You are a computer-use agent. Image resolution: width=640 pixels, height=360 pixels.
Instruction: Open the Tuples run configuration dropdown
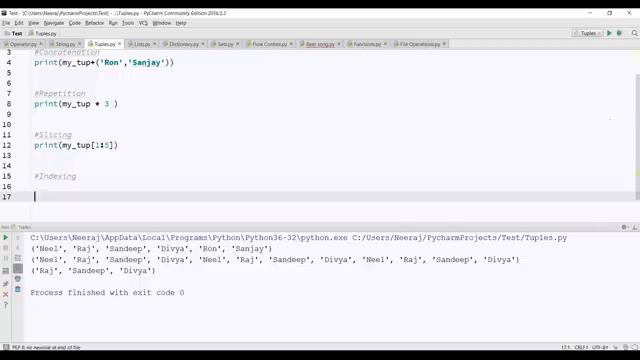click(x=587, y=33)
